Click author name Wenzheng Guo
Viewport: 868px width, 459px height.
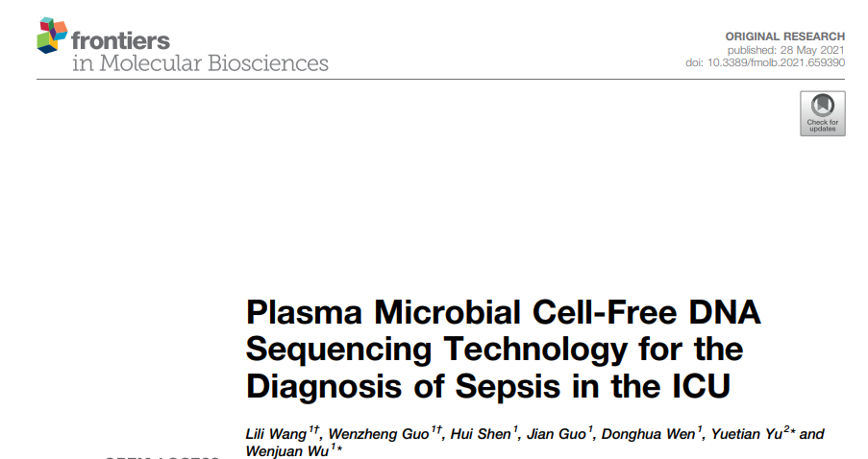point(379,434)
